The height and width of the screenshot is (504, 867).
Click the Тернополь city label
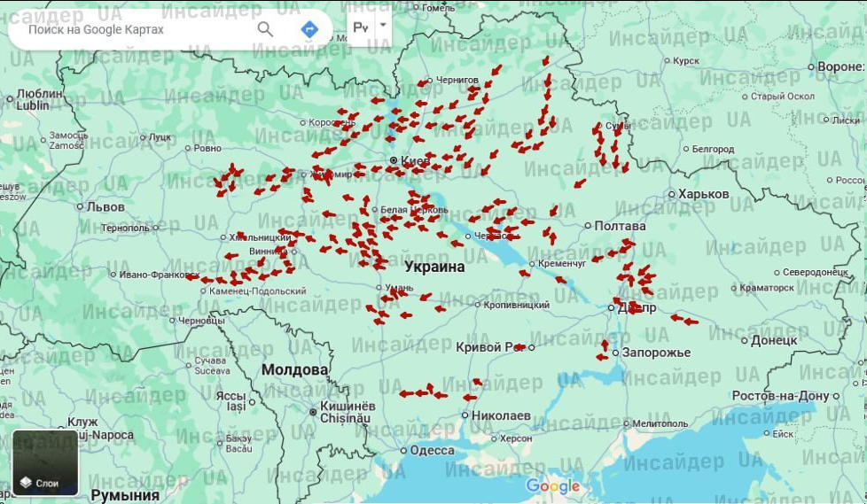[126, 227]
